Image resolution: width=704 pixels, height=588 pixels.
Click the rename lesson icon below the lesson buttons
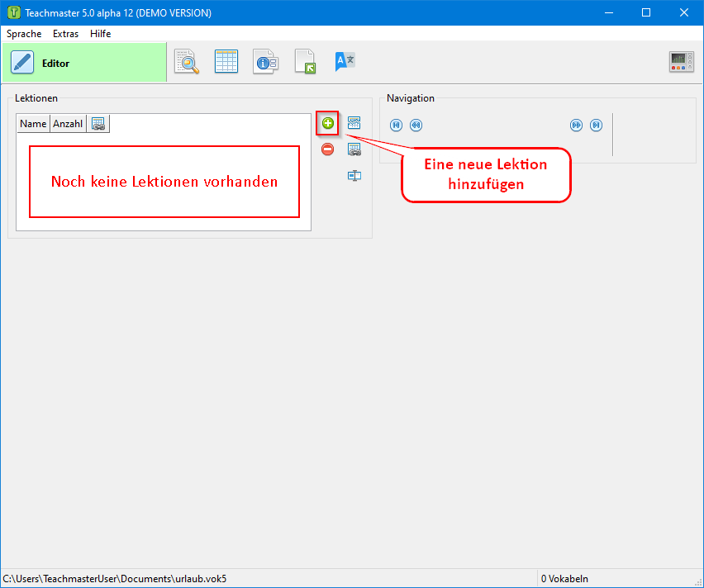coord(354,176)
